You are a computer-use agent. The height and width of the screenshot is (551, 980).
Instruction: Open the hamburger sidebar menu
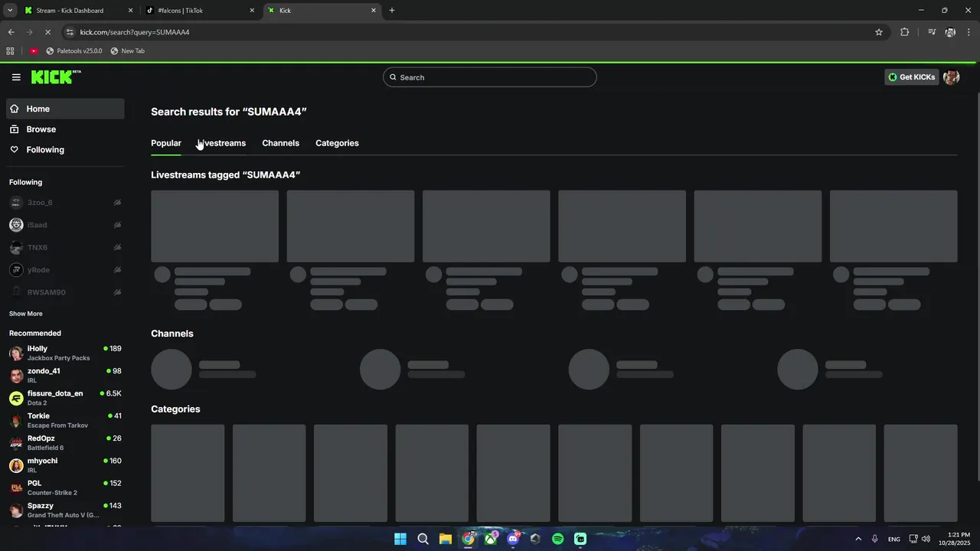pyautogui.click(x=16, y=77)
